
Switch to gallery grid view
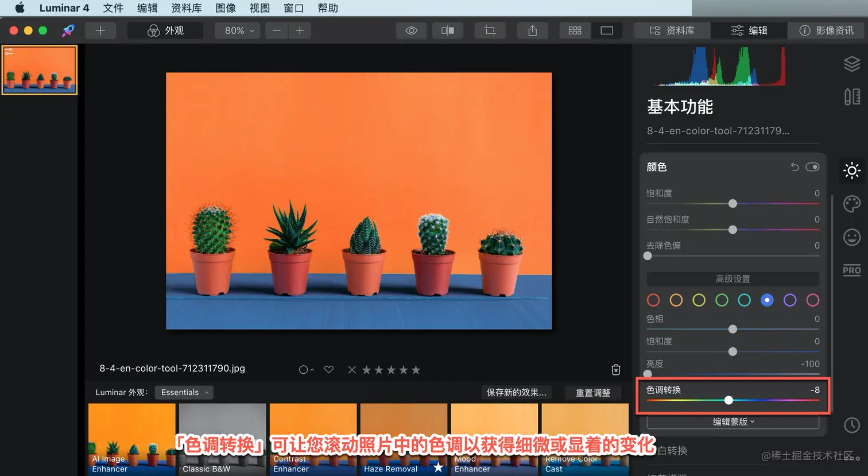coord(575,30)
